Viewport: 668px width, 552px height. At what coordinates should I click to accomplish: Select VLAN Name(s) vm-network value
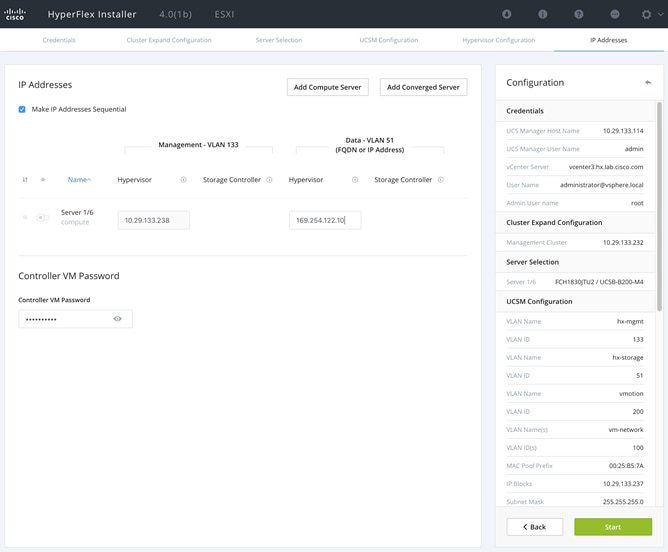(626, 430)
